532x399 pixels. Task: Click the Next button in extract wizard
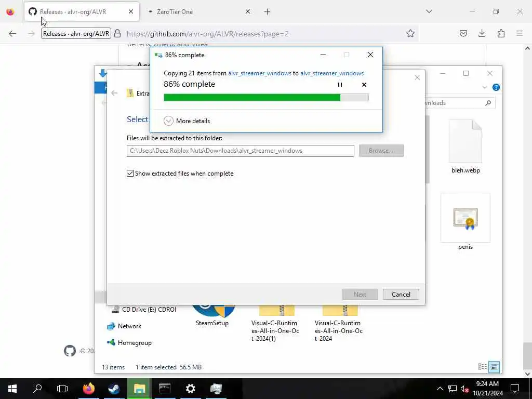(x=360, y=294)
